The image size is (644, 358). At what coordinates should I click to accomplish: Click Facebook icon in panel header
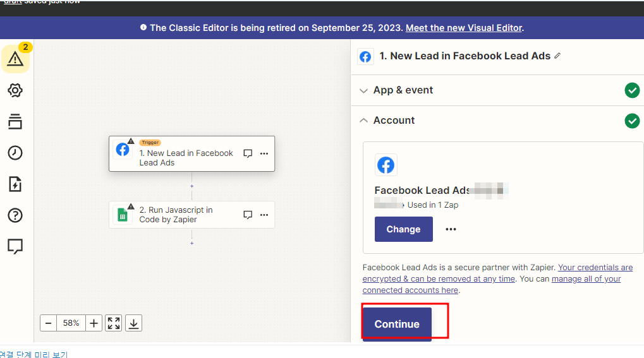(x=365, y=56)
